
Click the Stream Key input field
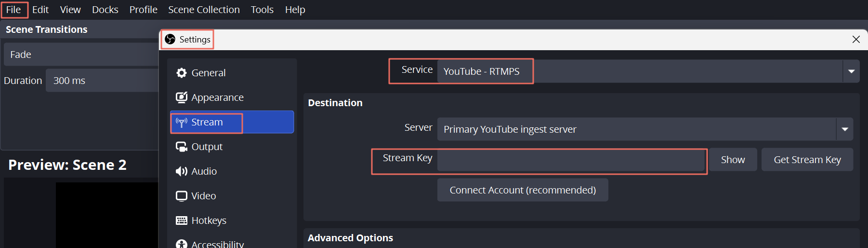coord(571,160)
